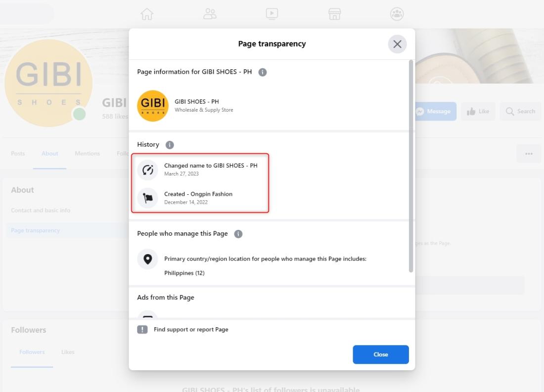544x392 pixels.
Task: Click the dialog's vertical scrollbar
Action: (411, 167)
